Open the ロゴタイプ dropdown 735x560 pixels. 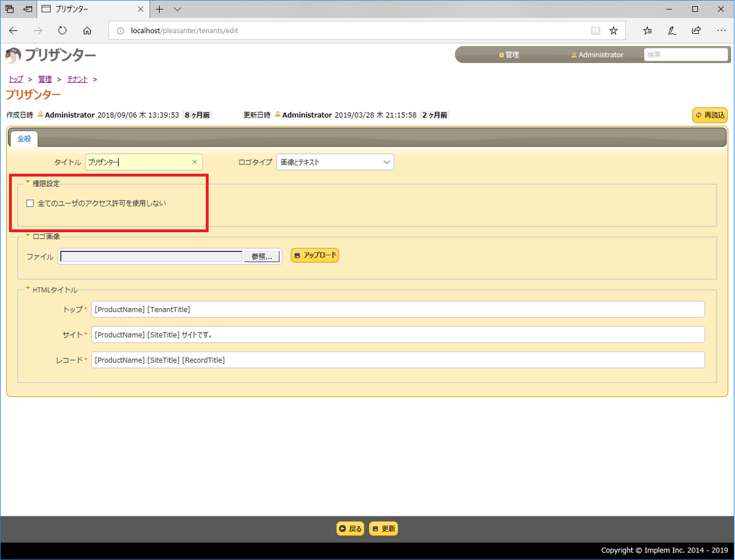tap(335, 162)
